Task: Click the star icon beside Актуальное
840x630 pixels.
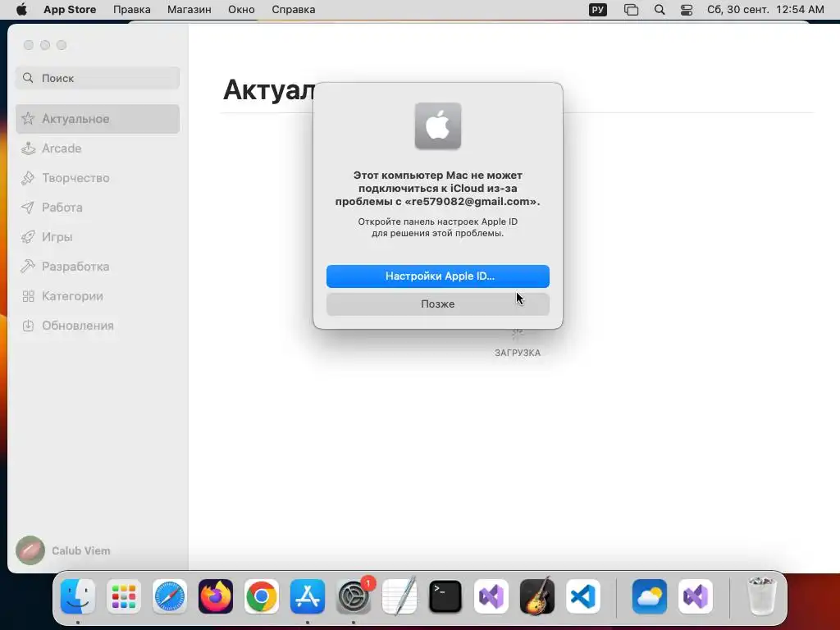Action: click(28, 118)
